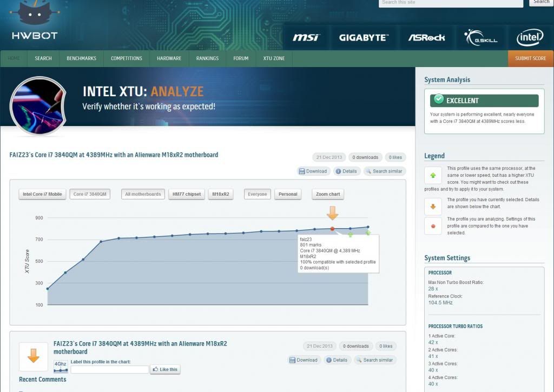Click the Reference Clock value 104.5 MHz
The width and height of the screenshot is (554, 392).
440,303
